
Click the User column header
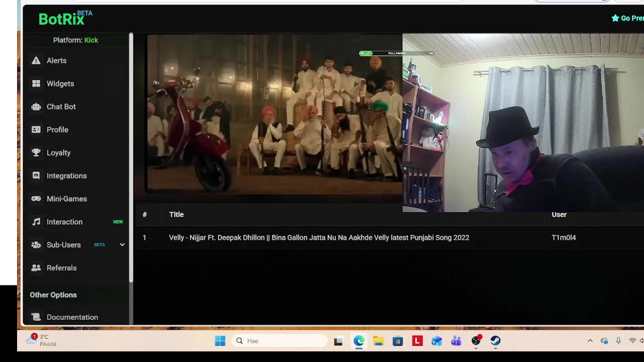[559, 215]
